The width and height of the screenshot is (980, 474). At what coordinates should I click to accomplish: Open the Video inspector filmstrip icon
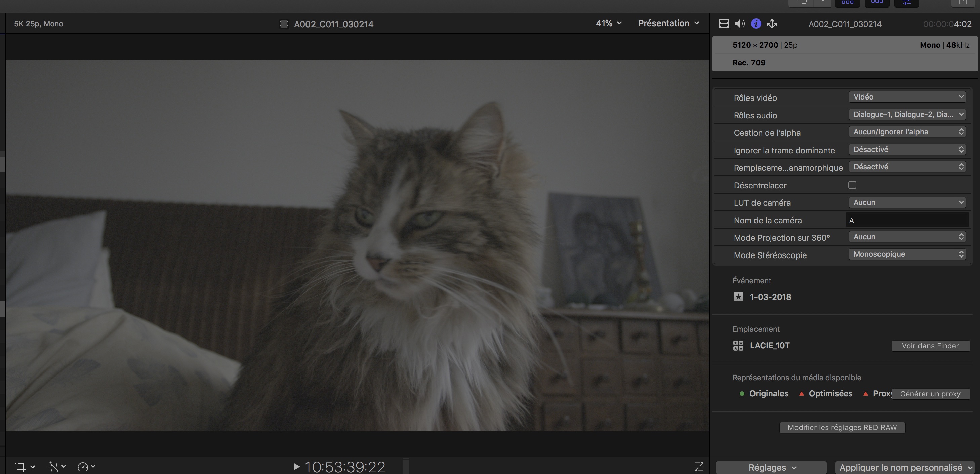tap(724, 24)
